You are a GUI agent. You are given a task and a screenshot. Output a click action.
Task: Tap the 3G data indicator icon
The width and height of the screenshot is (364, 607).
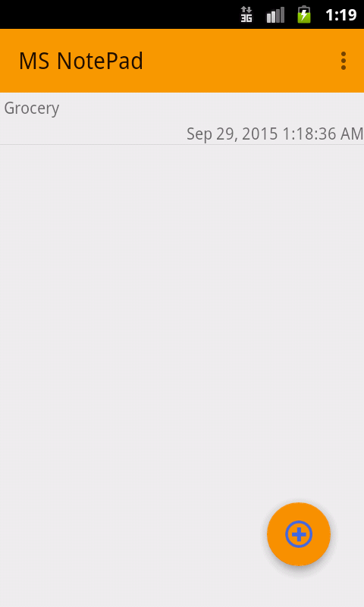tap(246, 14)
